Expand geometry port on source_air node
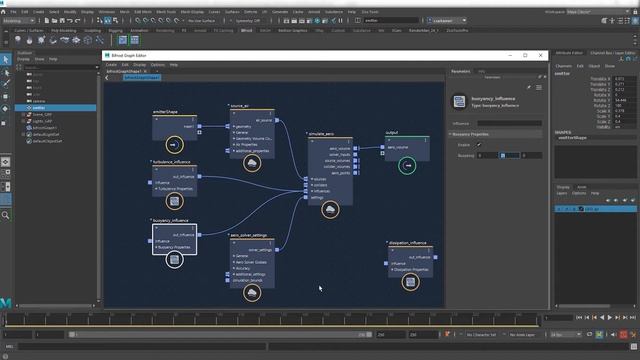The height and width of the screenshot is (360, 640). coord(233,127)
